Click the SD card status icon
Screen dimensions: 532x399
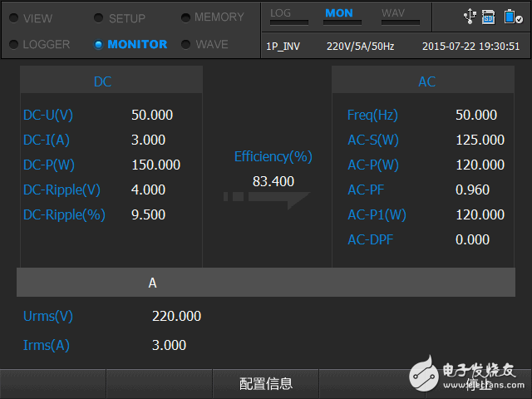click(x=489, y=17)
